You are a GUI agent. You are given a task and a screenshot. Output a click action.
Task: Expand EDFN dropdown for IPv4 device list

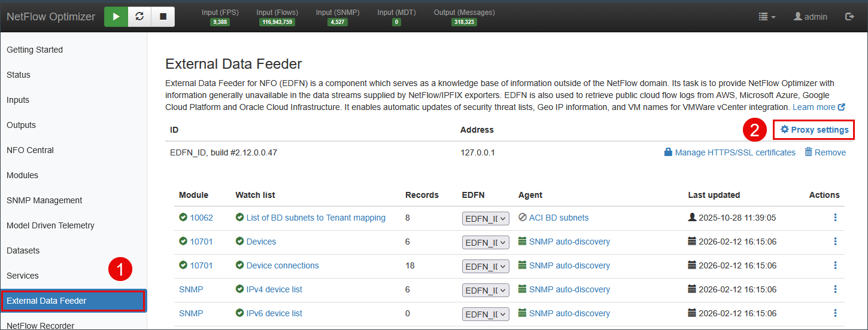pos(485,290)
